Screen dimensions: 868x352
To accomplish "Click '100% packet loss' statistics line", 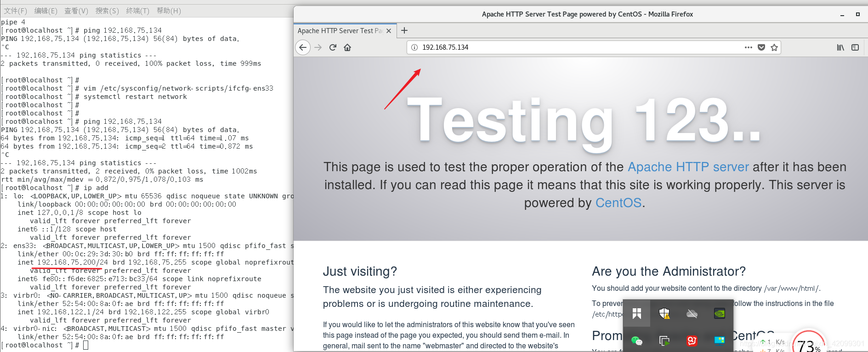I will click(131, 63).
